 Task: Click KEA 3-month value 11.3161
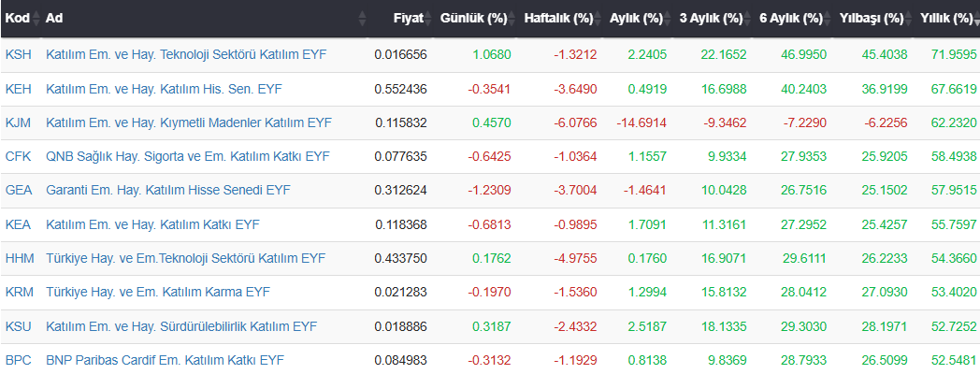(724, 223)
